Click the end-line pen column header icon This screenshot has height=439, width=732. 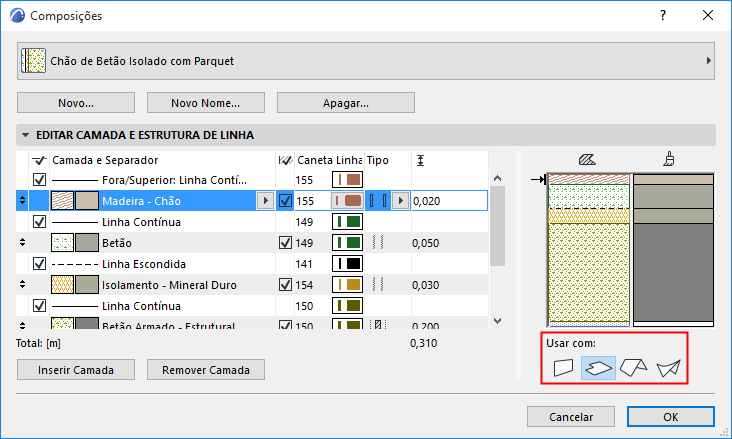pyautogui.click(x=285, y=160)
